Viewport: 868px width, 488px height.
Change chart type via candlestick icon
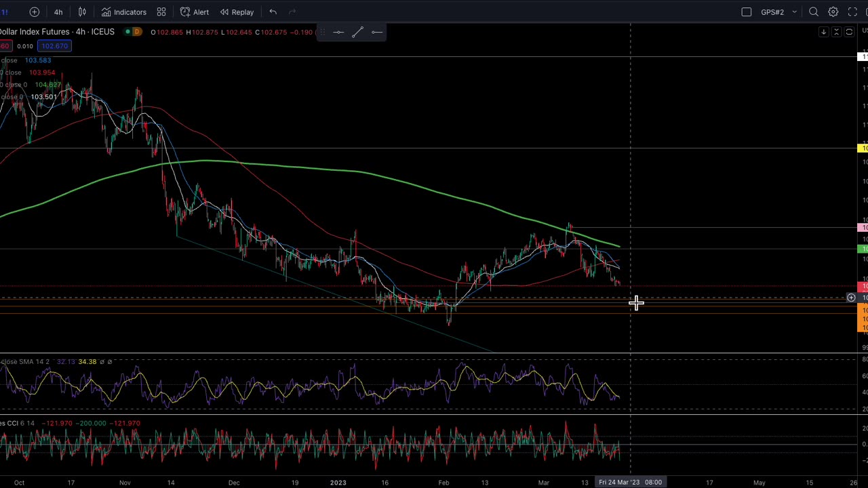point(82,12)
